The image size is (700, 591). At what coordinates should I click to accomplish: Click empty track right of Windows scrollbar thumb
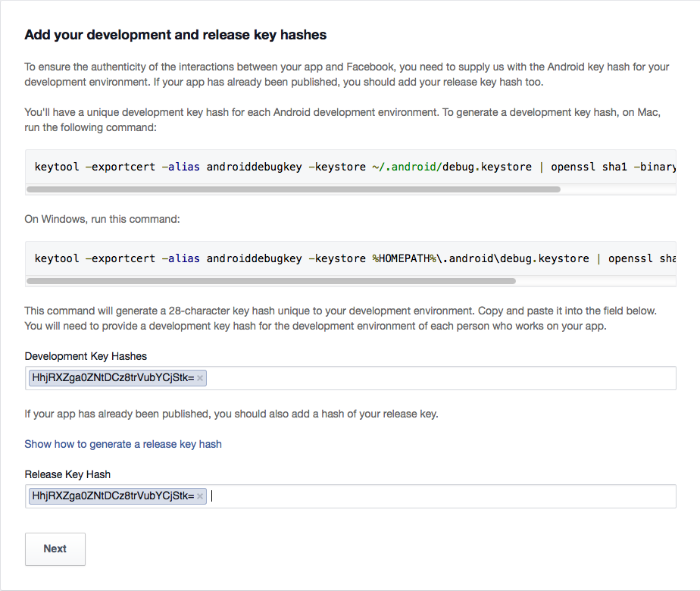[x=595, y=280]
